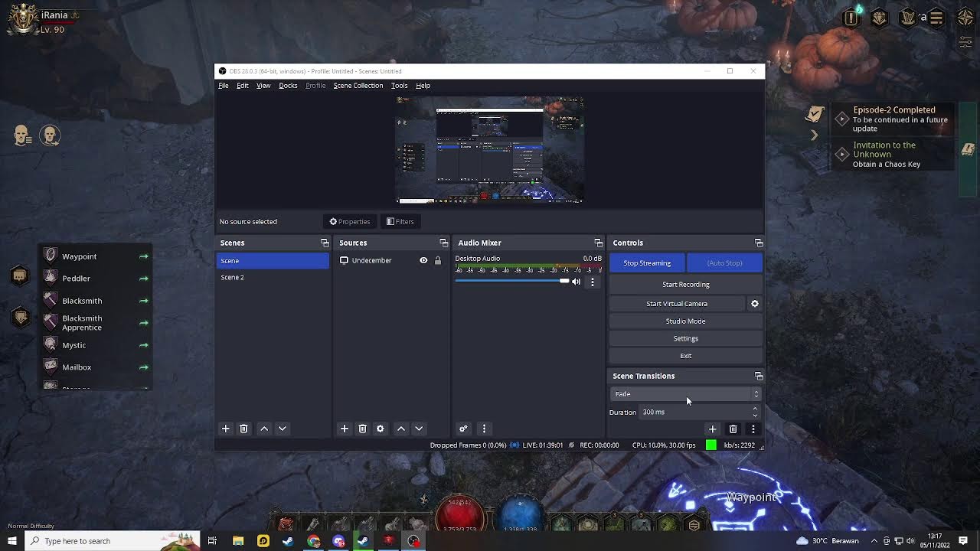Click Start Recording button

[686, 285]
